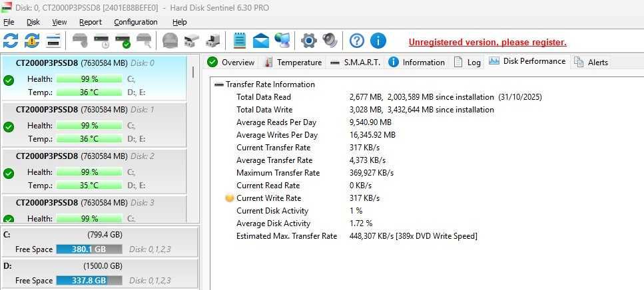Open the blue notepad report icon

pos(240,41)
